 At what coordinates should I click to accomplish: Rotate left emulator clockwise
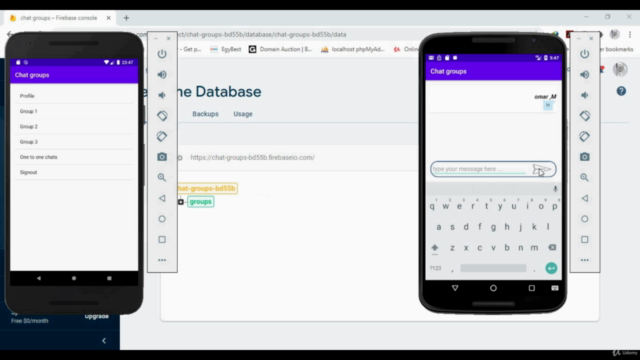coord(162,136)
